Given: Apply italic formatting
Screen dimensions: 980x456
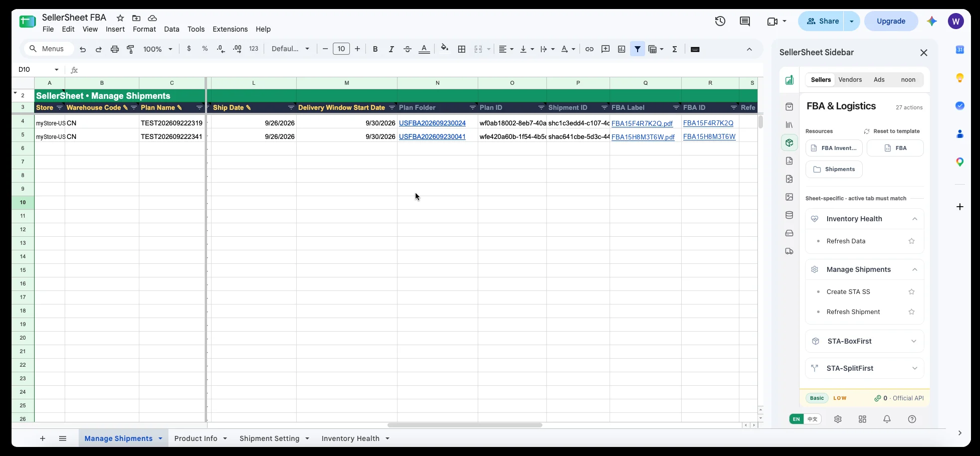Looking at the screenshot, I should [391, 49].
